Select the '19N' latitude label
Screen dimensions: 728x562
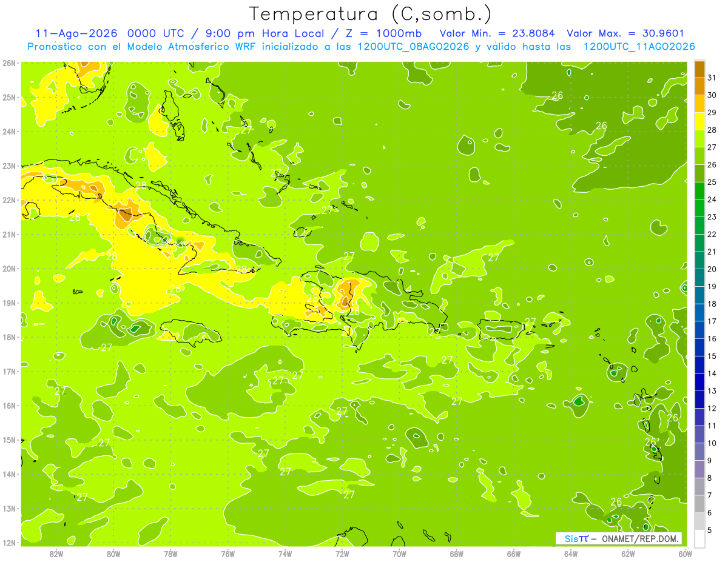click(x=9, y=303)
